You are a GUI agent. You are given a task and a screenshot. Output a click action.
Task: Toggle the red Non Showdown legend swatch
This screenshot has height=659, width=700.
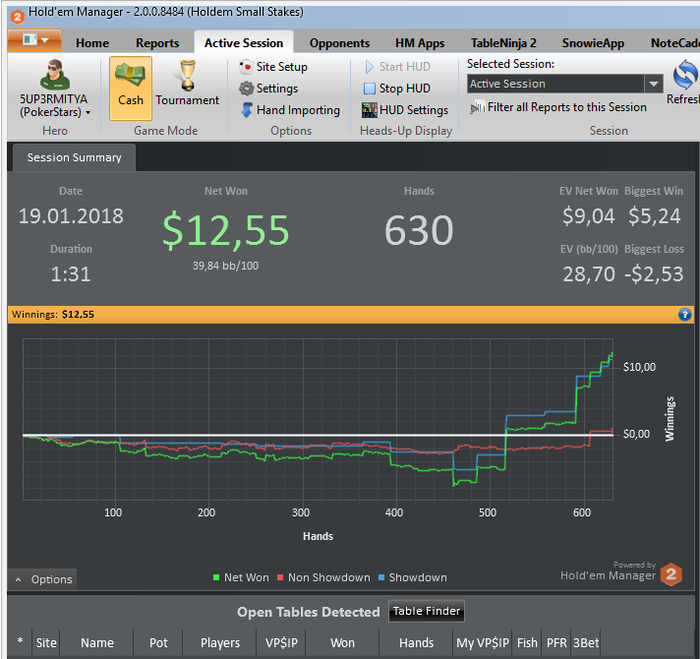tap(280, 577)
